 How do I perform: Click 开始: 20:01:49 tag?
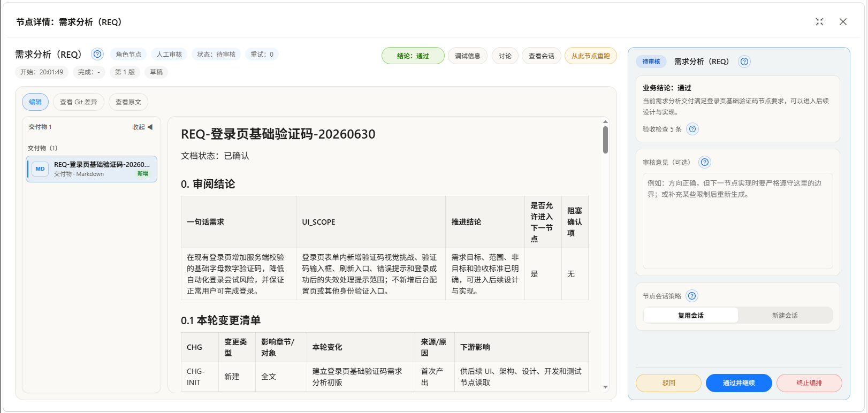pyautogui.click(x=42, y=72)
